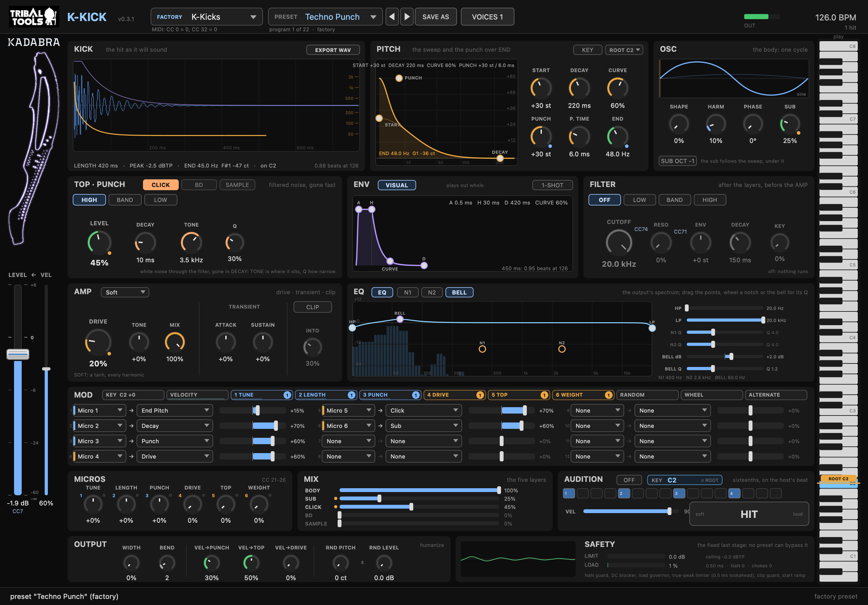
Task: Click the RND PITCH knob
Action: pos(340,563)
